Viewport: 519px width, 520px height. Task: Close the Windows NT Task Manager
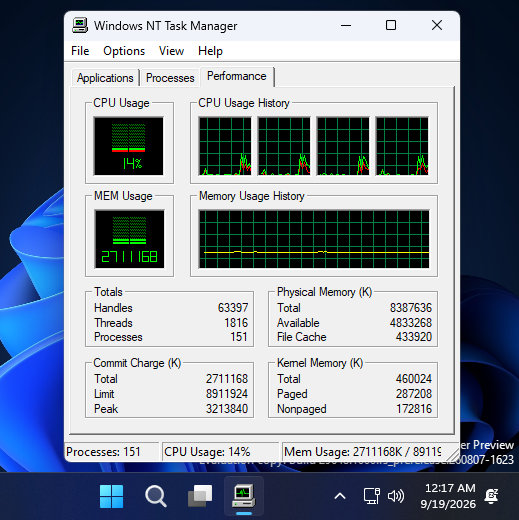point(437,25)
